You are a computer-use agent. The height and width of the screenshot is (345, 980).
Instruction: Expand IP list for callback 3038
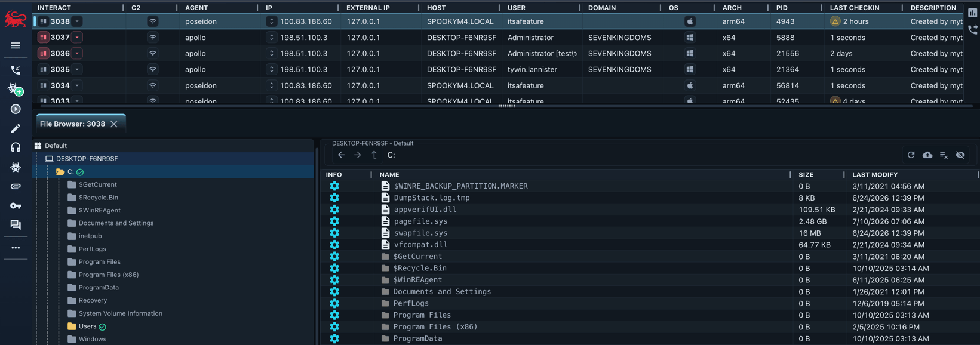pyautogui.click(x=271, y=21)
